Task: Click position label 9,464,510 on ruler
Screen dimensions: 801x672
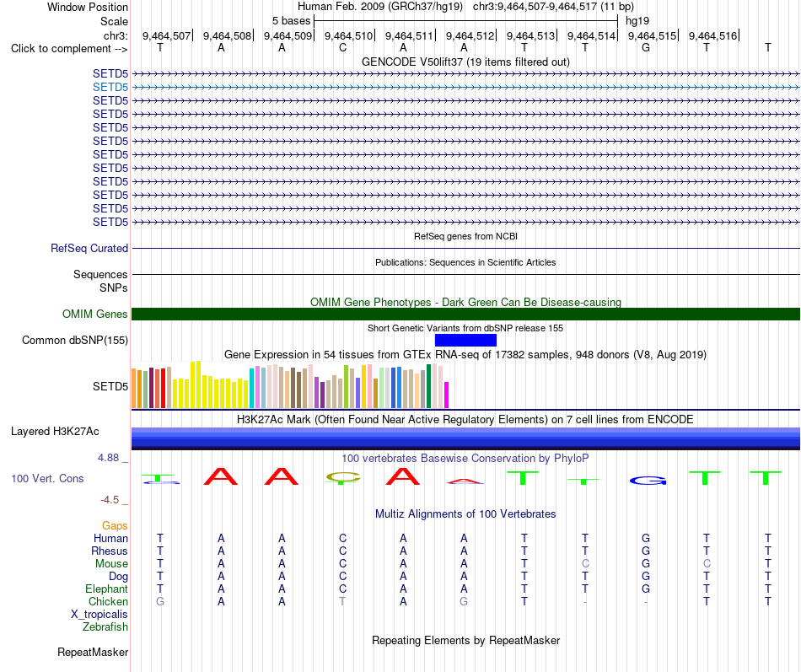Action: (x=348, y=35)
